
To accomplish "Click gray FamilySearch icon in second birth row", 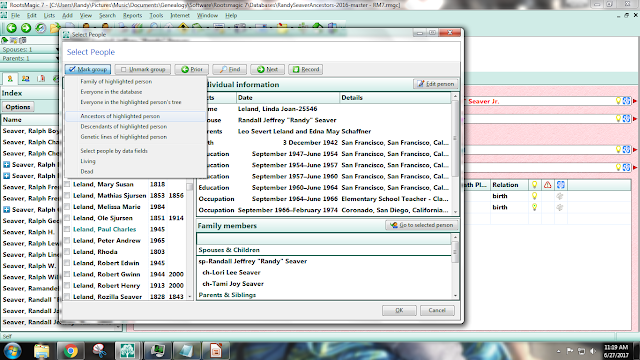I will [x=560, y=207].
